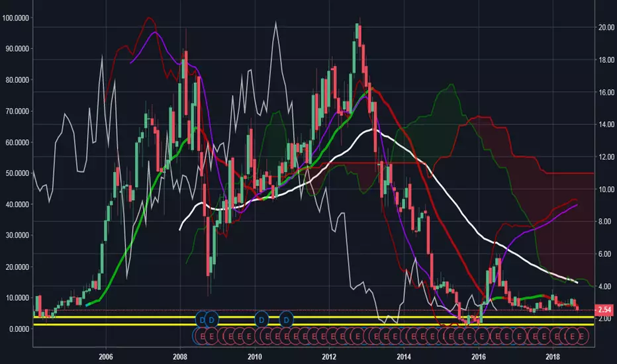617x364 pixels.
Task: Click the 6.00 right price scale label
Action: click(606, 254)
